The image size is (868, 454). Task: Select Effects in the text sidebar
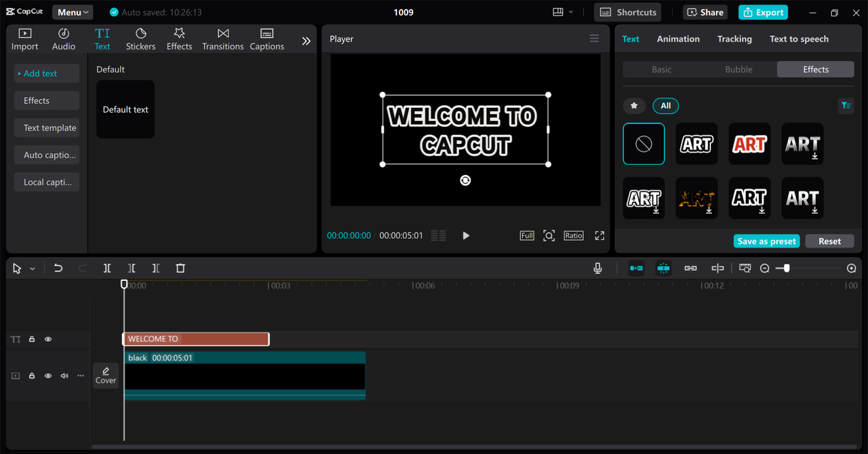(47, 100)
